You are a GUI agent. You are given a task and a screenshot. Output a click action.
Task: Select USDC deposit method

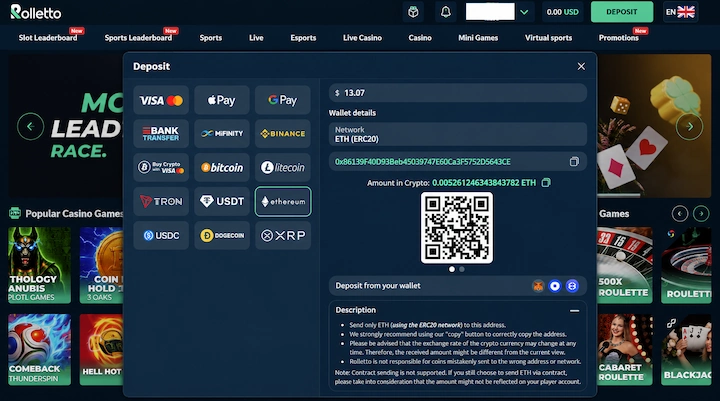point(161,235)
